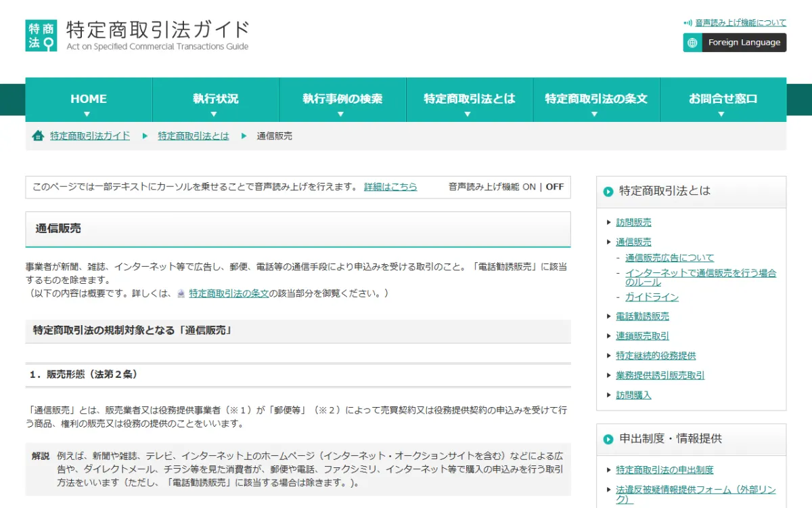Viewport: 812px width, 508px height.
Task: Open インターネットで通信販売を行う場合のルール sublink
Action: tap(700, 278)
